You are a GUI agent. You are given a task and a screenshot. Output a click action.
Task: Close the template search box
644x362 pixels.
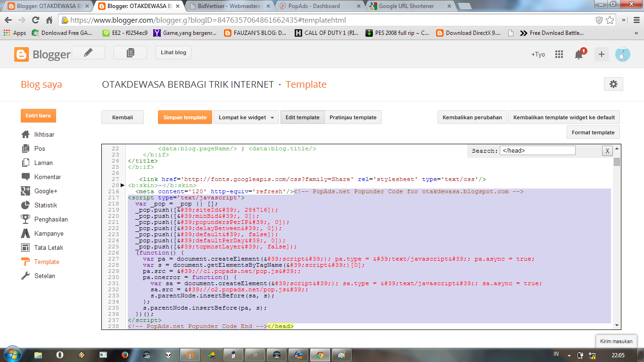607,151
